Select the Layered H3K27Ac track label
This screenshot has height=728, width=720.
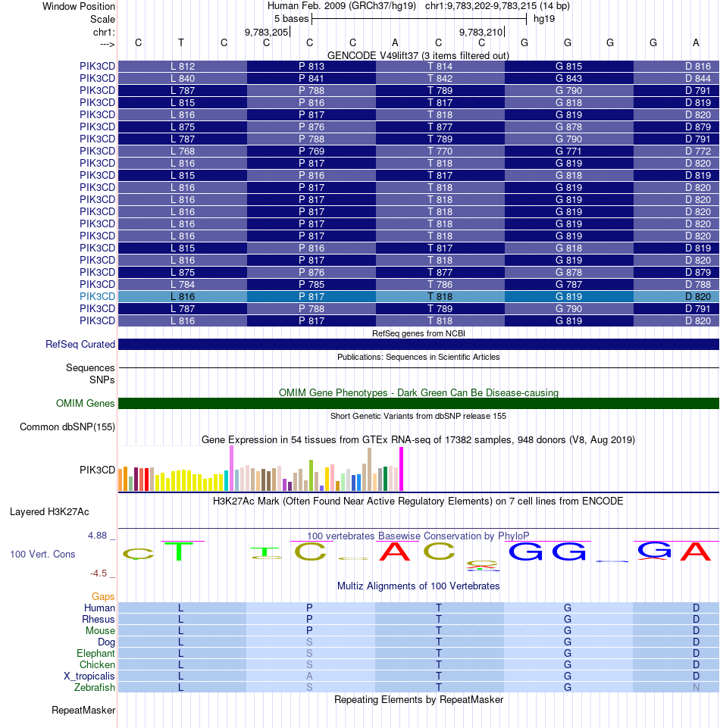[49, 511]
